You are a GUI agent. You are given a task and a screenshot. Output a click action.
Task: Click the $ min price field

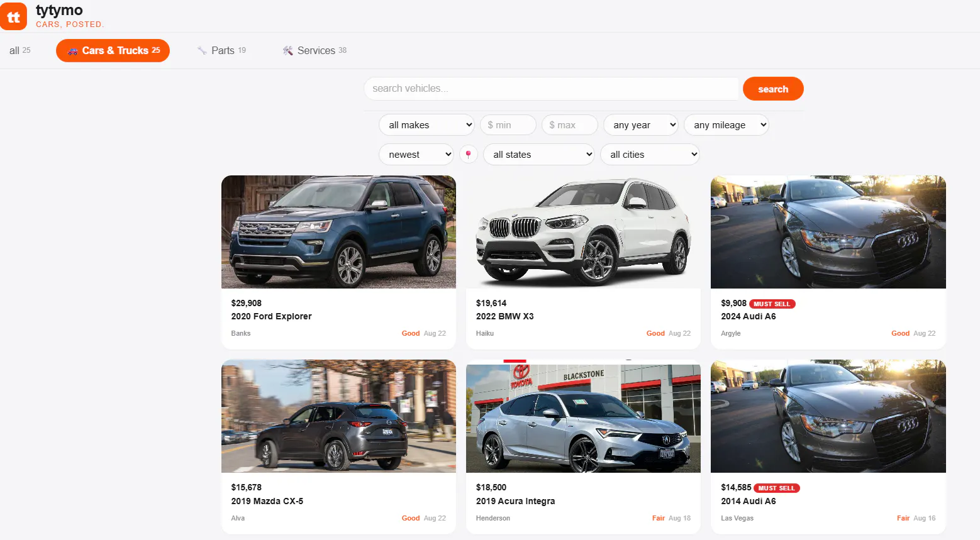(x=508, y=124)
